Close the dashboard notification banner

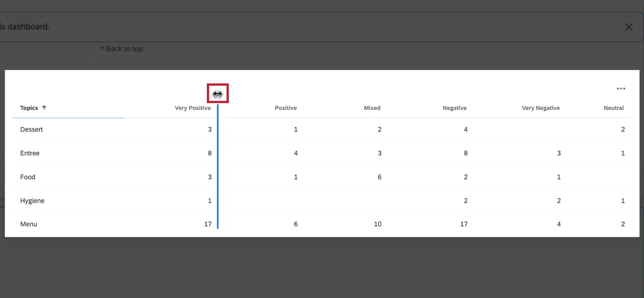(629, 27)
